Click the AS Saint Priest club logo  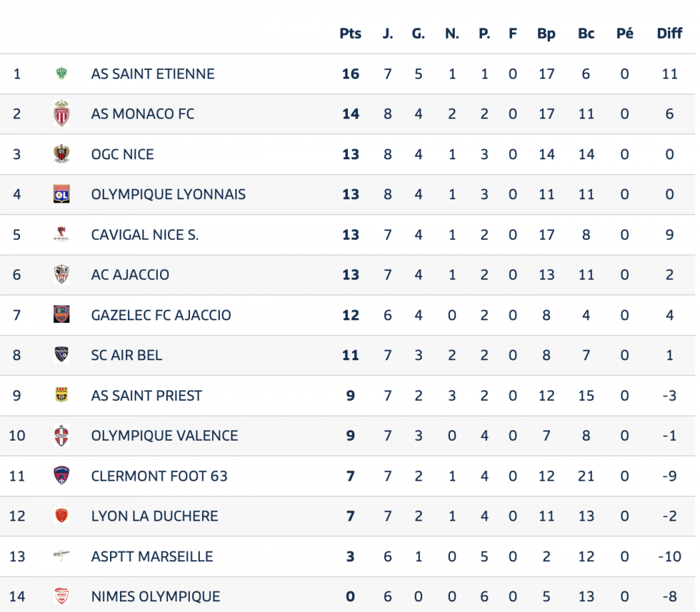tap(61, 395)
